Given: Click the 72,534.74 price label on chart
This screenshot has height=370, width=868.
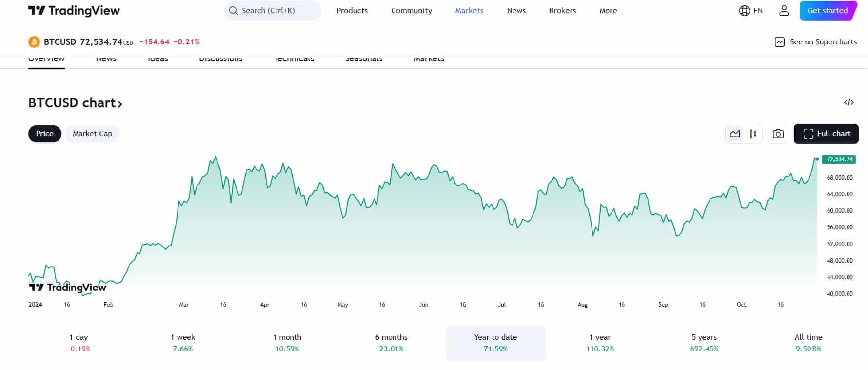Looking at the screenshot, I should (x=839, y=159).
